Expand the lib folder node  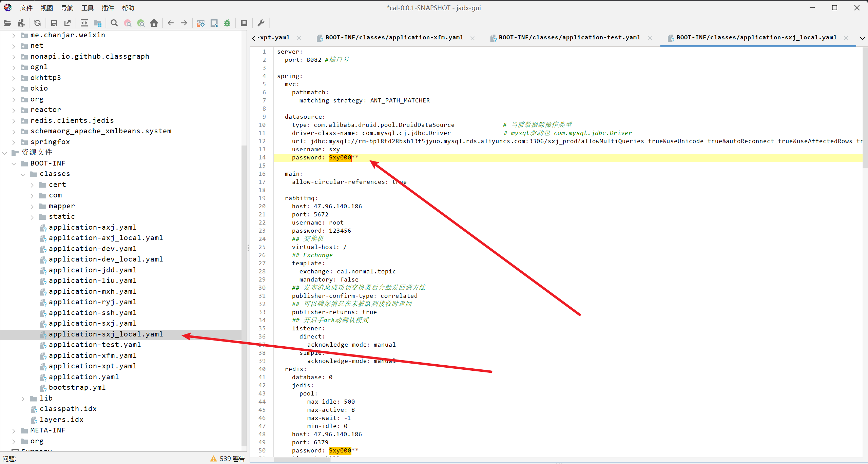23,399
